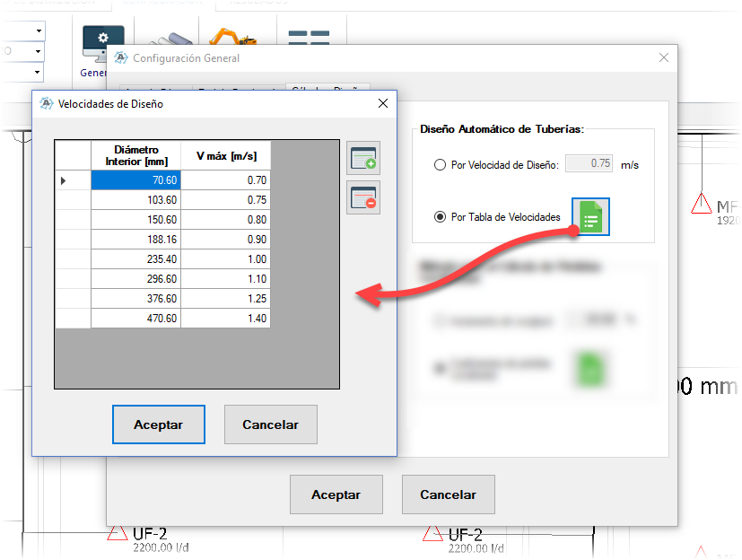
Task: Click the General settings monitor icon
Action: (103, 44)
